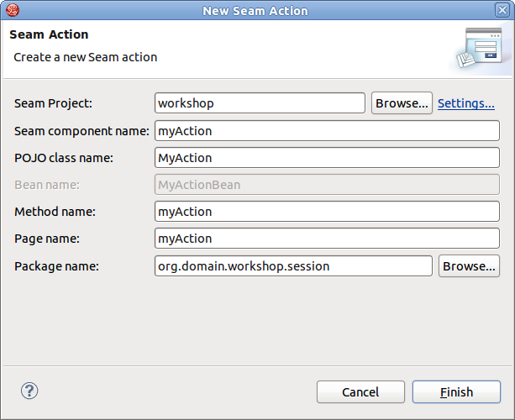Click the 'Package name:' label
This screenshot has height=420, width=515.
click(56, 266)
